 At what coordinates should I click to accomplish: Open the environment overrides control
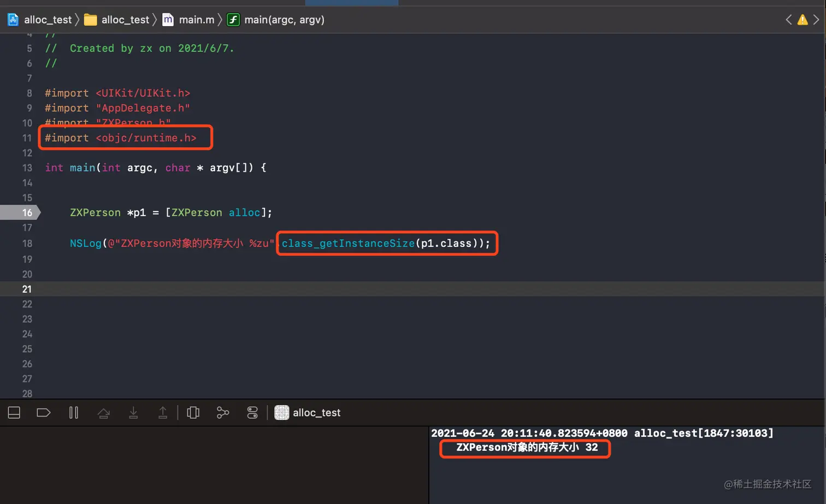pyautogui.click(x=252, y=413)
